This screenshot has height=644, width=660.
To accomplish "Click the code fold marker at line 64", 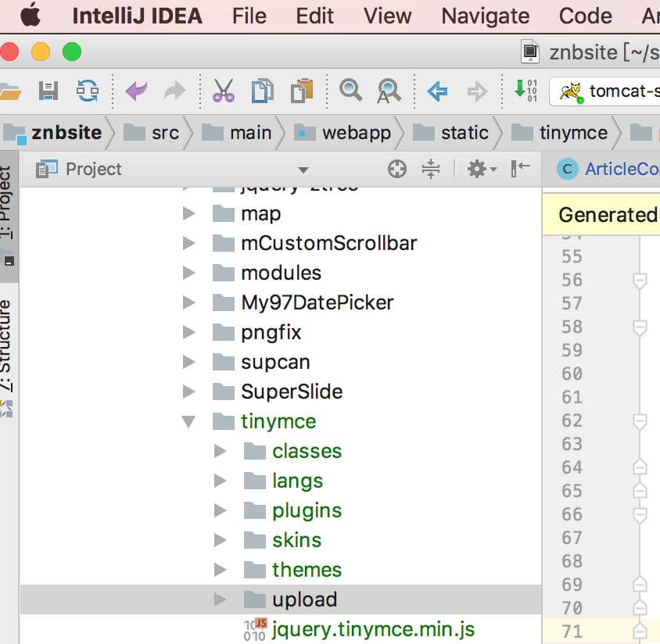I will [x=640, y=467].
